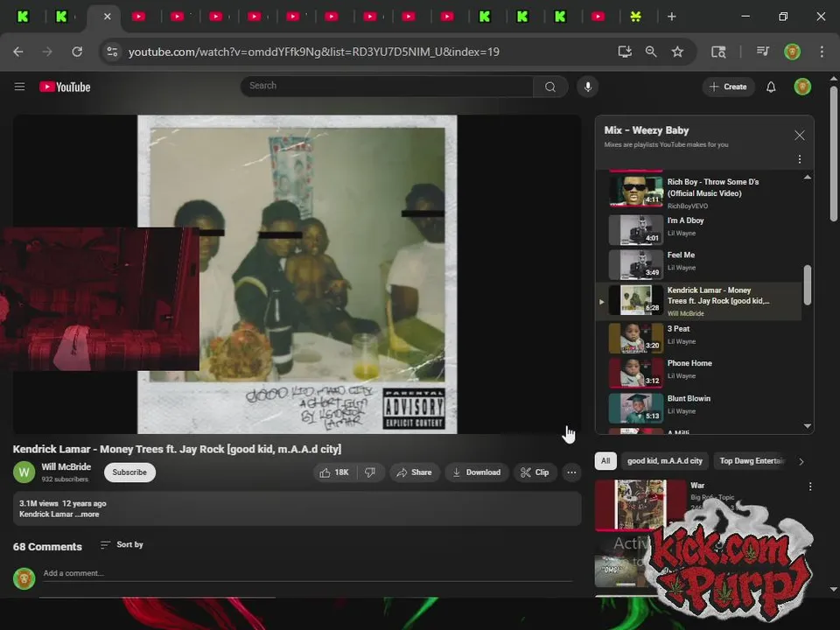This screenshot has width=840, height=630.
Task: Open tab search/lens icon in toolbar
Action: [718, 52]
